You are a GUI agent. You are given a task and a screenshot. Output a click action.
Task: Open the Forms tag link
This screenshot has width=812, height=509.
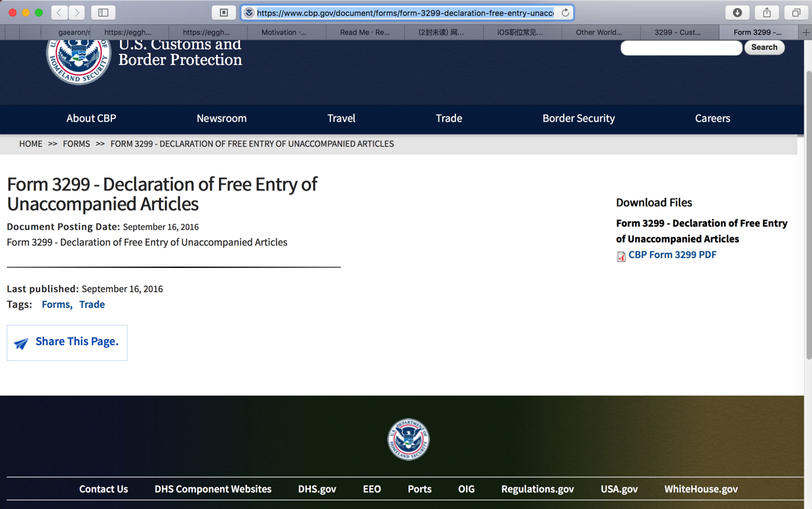pyautogui.click(x=56, y=305)
